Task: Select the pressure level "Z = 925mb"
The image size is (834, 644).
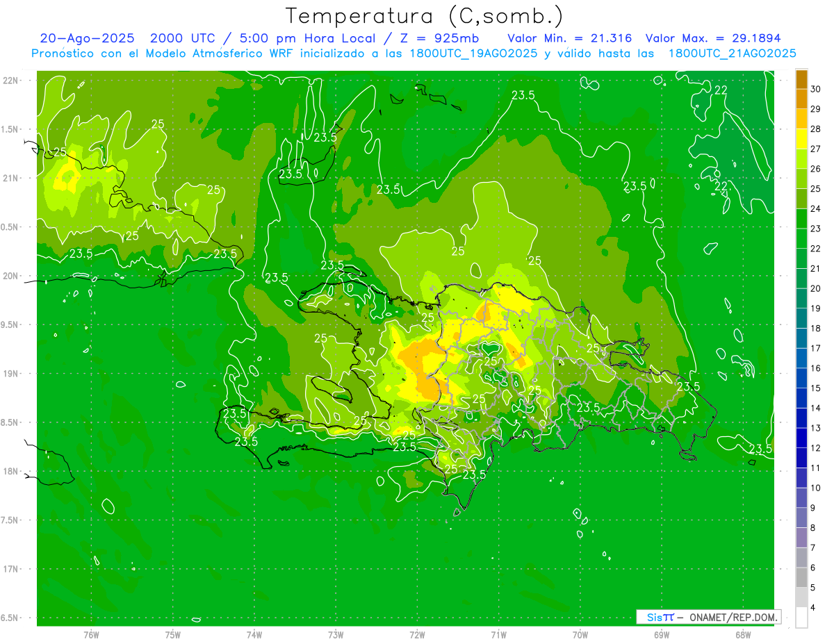Action: pyautogui.click(x=440, y=38)
